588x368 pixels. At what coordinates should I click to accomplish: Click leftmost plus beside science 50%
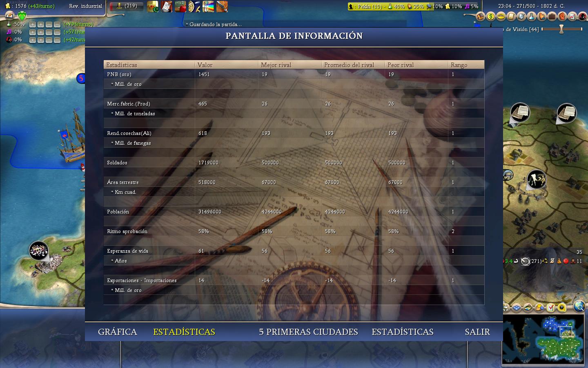(x=33, y=25)
